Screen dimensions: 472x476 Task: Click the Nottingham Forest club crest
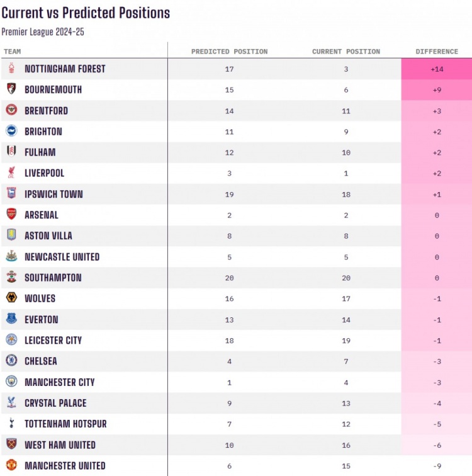pos(11,69)
